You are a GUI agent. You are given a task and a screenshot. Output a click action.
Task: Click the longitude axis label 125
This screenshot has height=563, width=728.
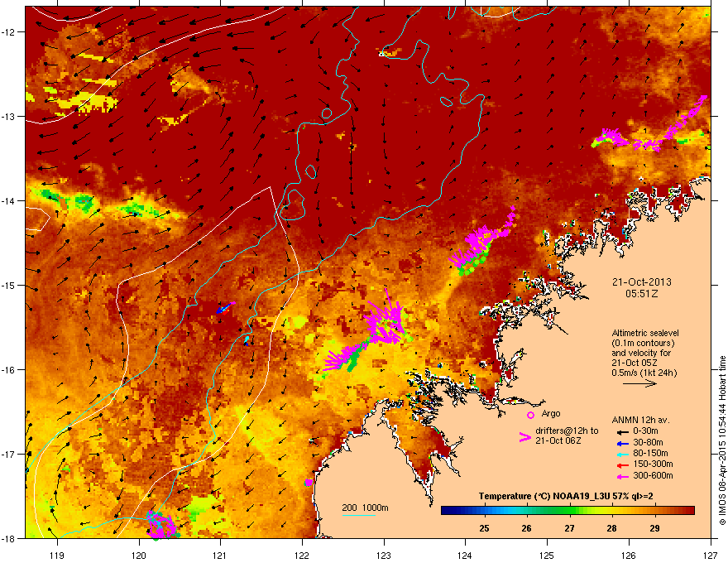coord(547,555)
